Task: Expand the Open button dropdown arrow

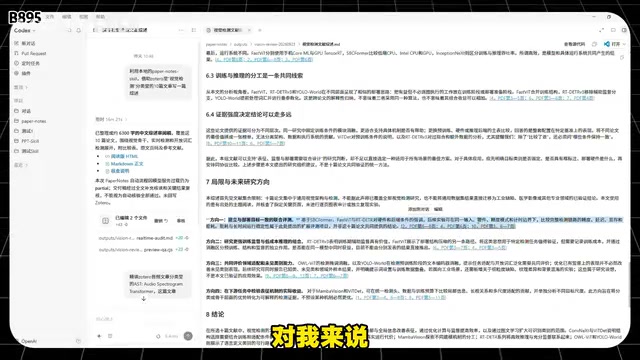Action: 624,44
